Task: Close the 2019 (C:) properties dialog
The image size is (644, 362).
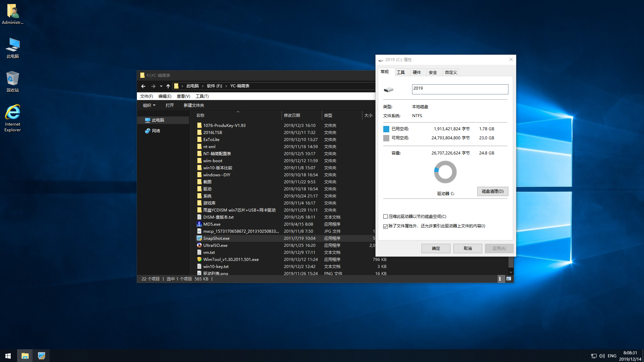Action: point(511,59)
